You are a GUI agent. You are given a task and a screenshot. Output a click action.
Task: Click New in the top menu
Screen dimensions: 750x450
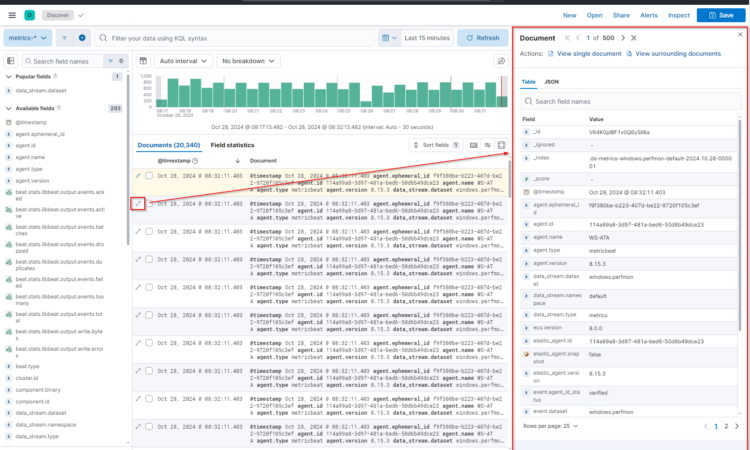569,15
